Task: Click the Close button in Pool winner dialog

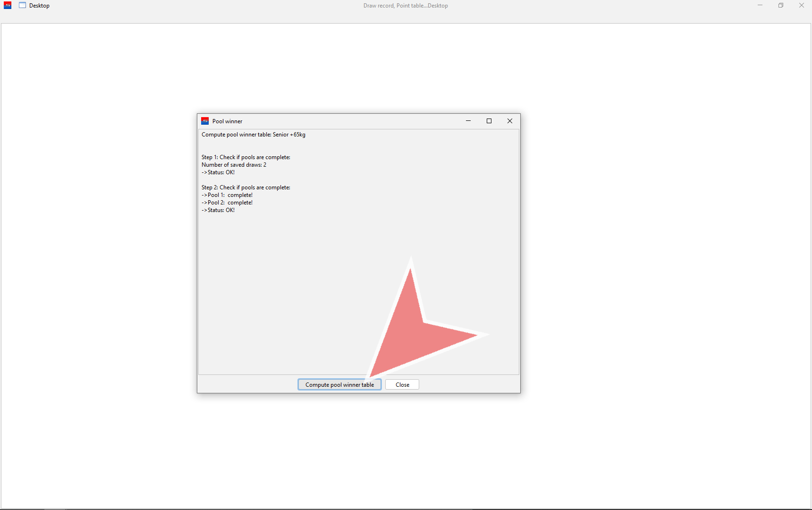Action: point(402,384)
